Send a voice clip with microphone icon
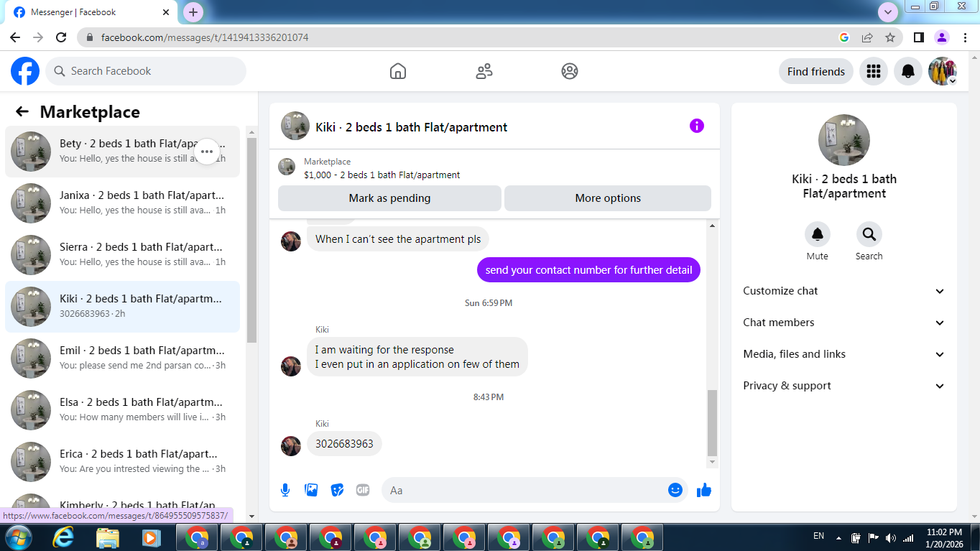The image size is (980, 551). [x=285, y=490]
